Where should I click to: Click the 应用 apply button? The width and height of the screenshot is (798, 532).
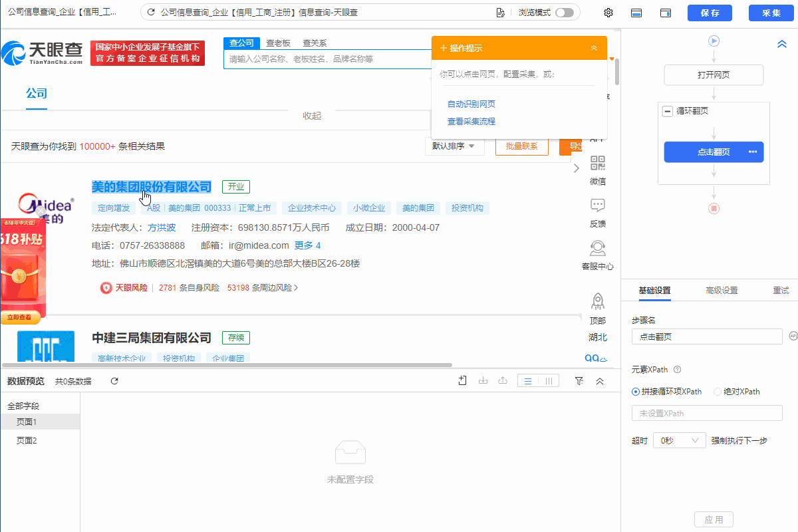(x=714, y=519)
